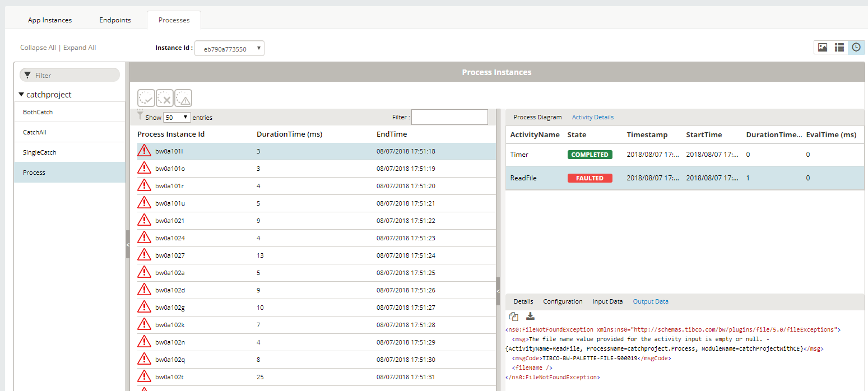The image size is (868, 391).
Task: Select the clock history view icon
Action: [x=856, y=48]
